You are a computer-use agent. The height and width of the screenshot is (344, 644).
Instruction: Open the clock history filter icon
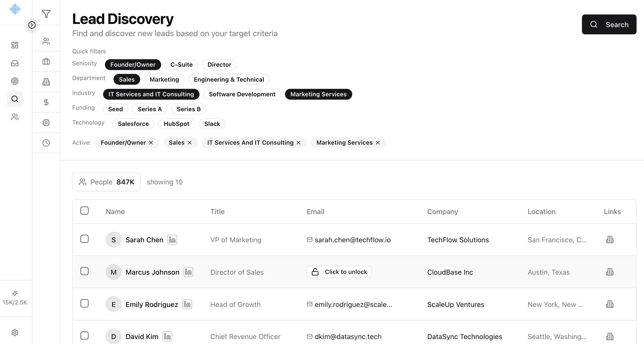[x=46, y=143]
